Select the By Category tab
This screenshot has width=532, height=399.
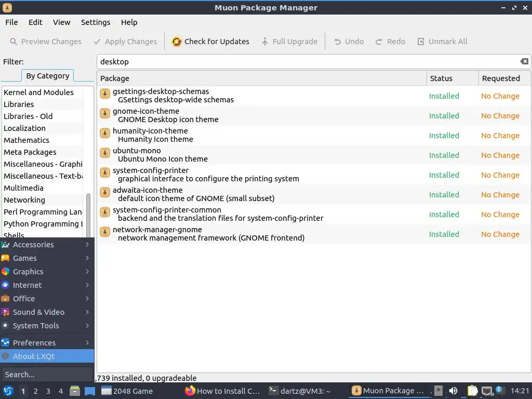click(47, 76)
